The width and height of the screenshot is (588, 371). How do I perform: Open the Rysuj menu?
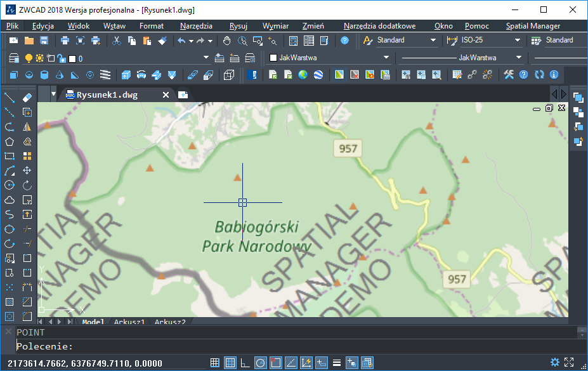tap(238, 26)
